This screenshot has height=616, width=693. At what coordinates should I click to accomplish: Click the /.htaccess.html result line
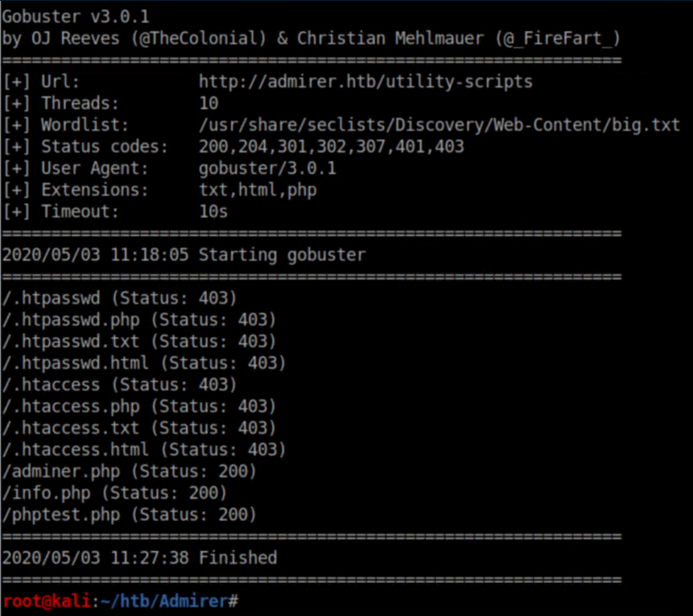pyautogui.click(x=145, y=450)
